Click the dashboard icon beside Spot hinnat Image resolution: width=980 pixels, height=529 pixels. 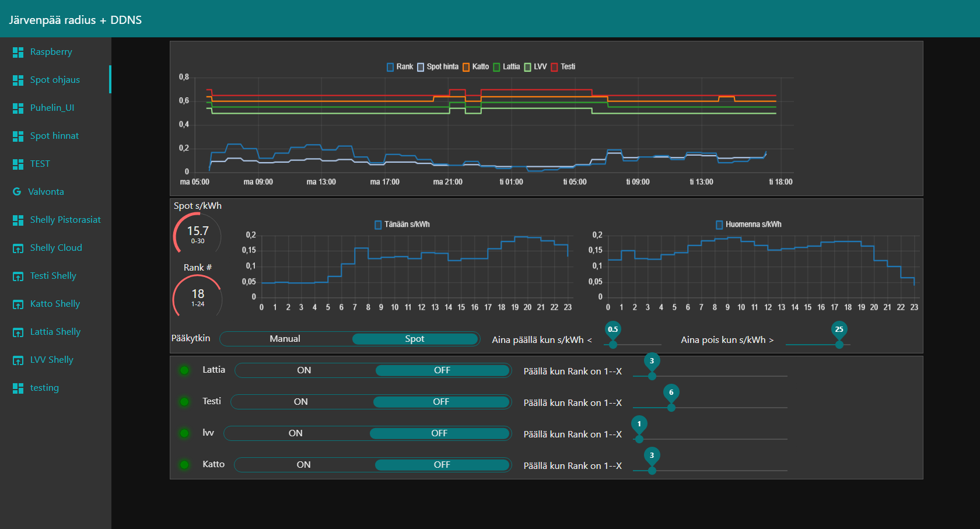tap(18, 136)
